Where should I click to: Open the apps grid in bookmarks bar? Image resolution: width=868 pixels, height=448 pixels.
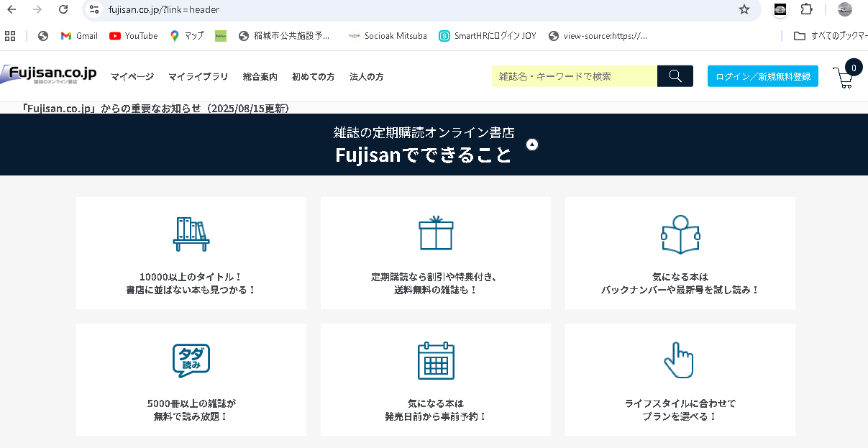tap(10, 36)
